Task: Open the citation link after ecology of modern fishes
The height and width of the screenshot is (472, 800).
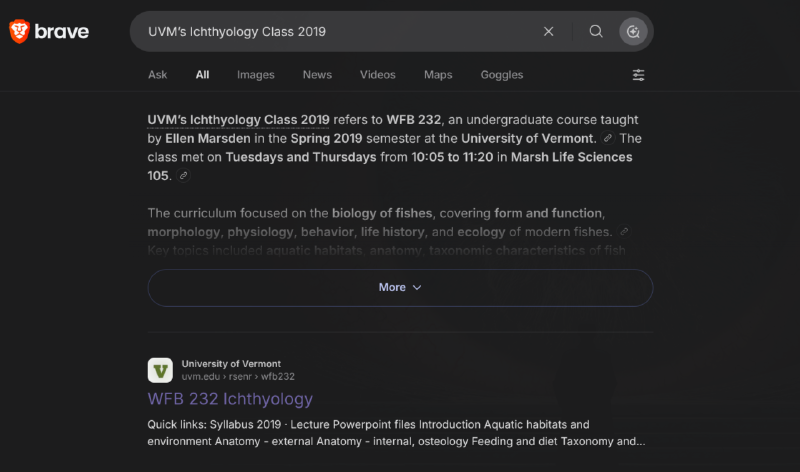Action: 623,232
